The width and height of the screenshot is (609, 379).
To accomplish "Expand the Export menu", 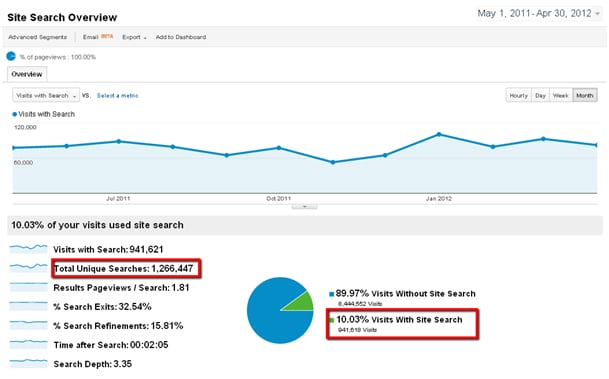I will (134, 37).
